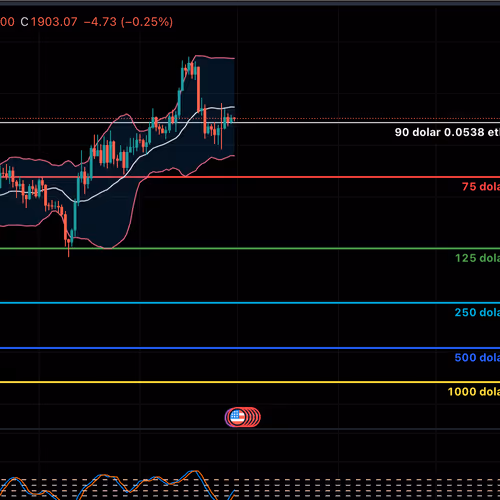Select the white '90 dolar 0.0538' horizontal line label
This screenshot has width=500, height=500.
click(x=447, y=132)
